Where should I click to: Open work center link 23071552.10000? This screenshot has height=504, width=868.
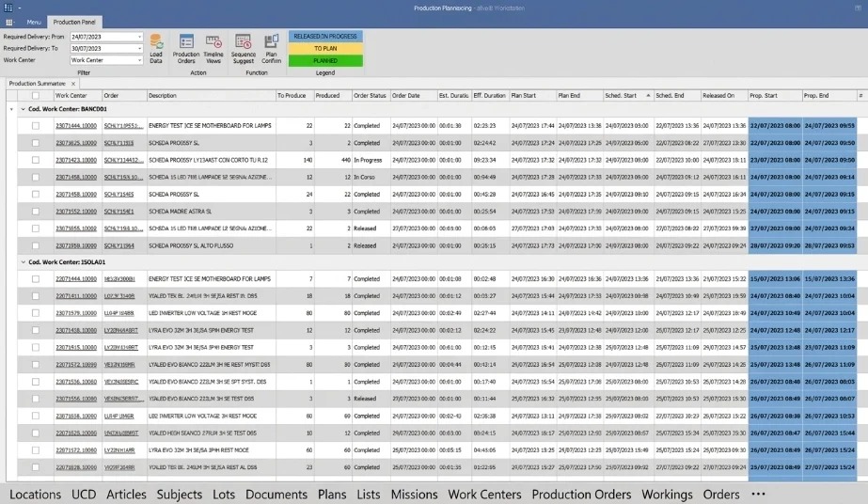point(76,212)
